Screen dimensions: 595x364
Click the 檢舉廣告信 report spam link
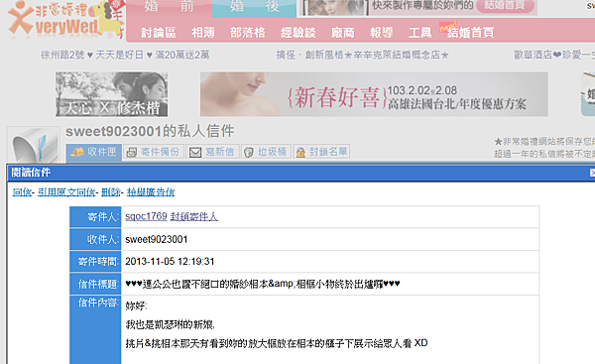(151, 192)
